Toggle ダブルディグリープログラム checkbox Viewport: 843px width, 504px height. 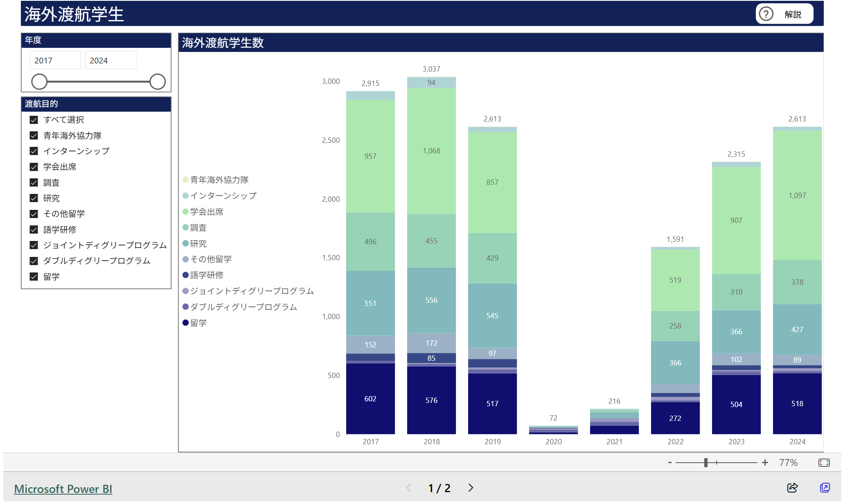(x=34, y=261)
